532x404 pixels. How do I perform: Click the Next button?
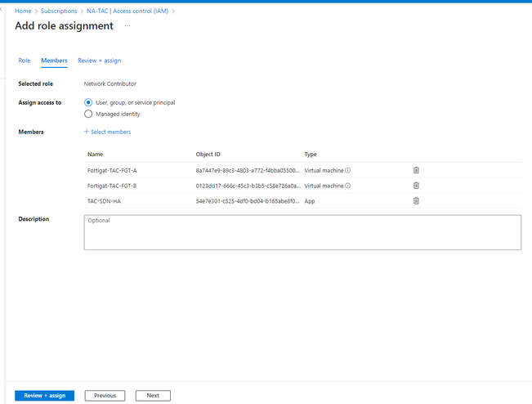[x=153, y=396]
